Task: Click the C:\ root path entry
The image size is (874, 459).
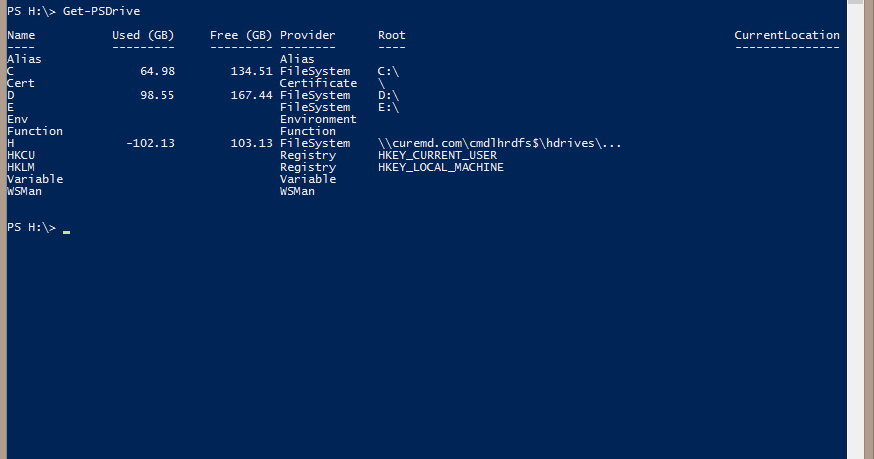Action: click(389, 71)
